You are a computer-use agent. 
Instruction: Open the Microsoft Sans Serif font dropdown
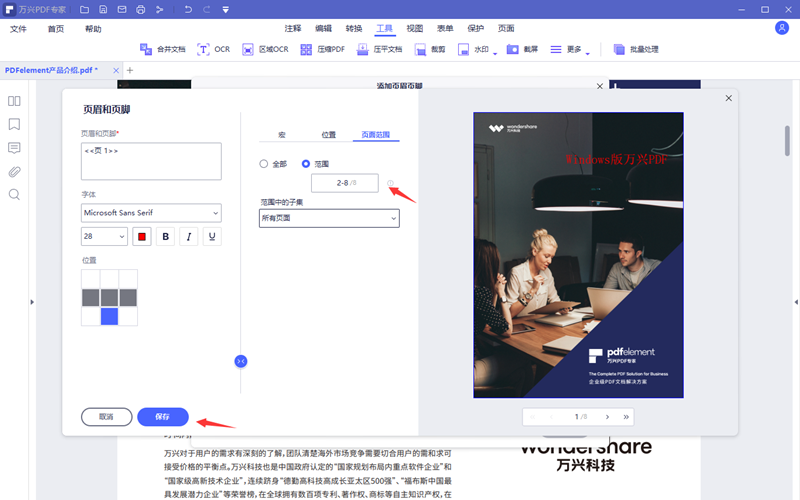pos(151,212)
